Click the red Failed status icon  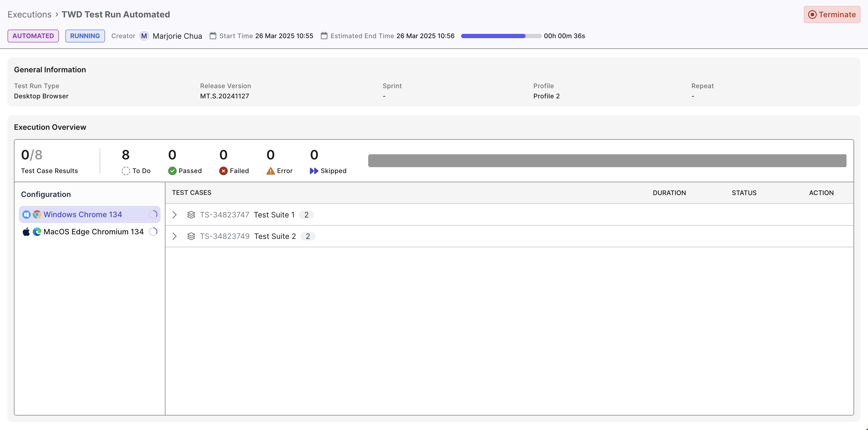223,171
